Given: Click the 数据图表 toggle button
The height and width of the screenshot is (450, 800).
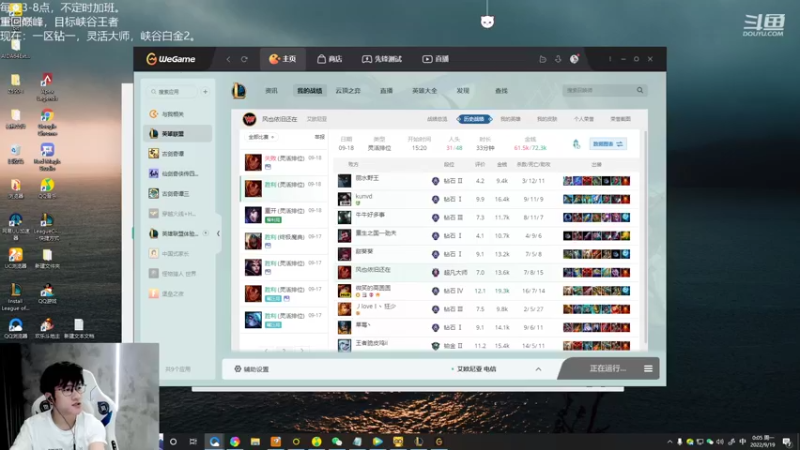Looking at the screenshot, I should [608, 144].
